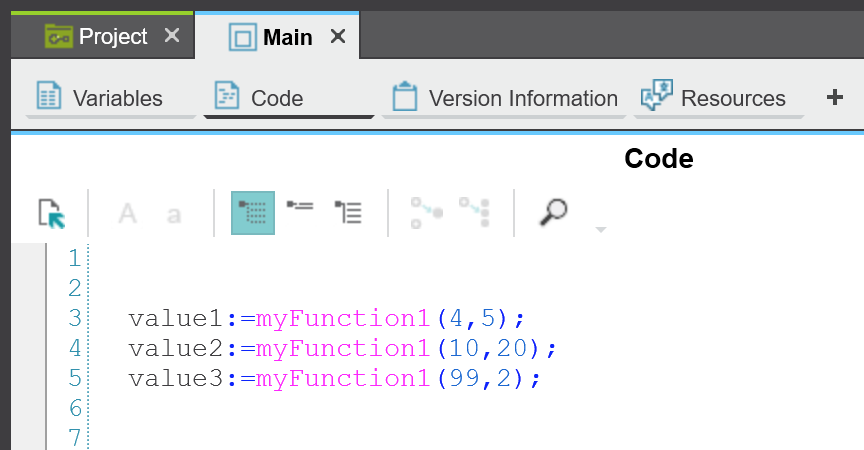Toggle the highlighted dotted indent view icon

click(253, 213)
